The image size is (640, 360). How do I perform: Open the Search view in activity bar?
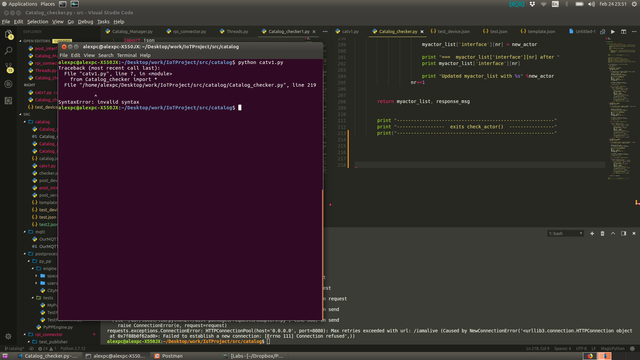tap(9, 51)
